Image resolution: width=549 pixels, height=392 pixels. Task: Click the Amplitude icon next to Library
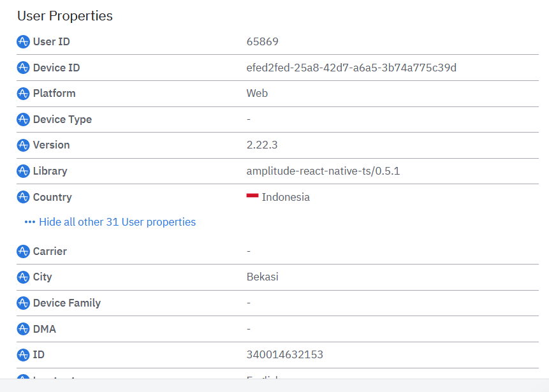(x=23, y=171)
